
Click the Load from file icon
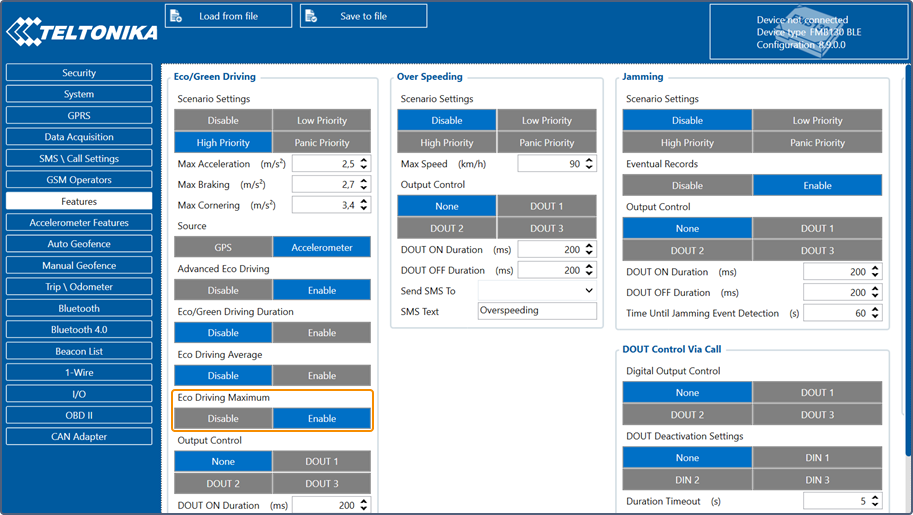click(x=176, y=16)
